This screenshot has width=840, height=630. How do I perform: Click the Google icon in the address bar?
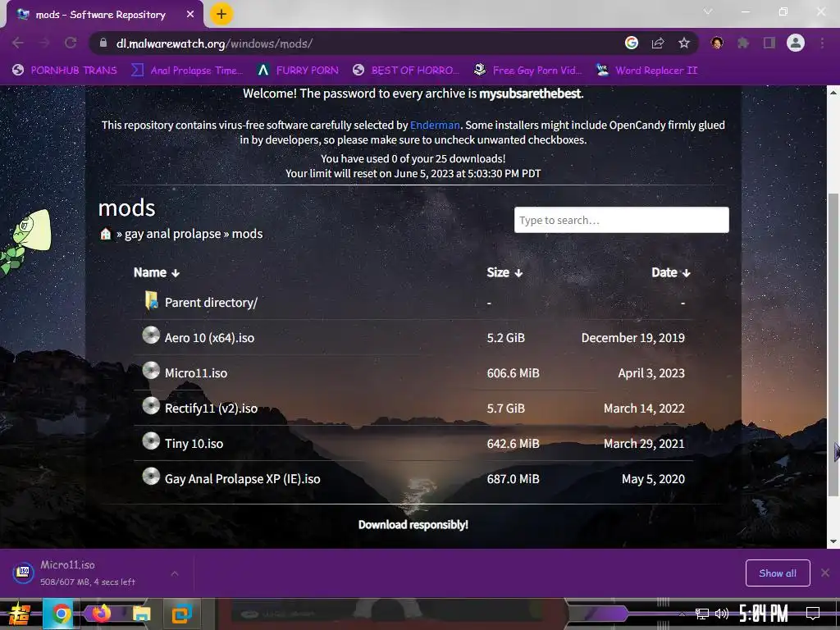point(632,43)
